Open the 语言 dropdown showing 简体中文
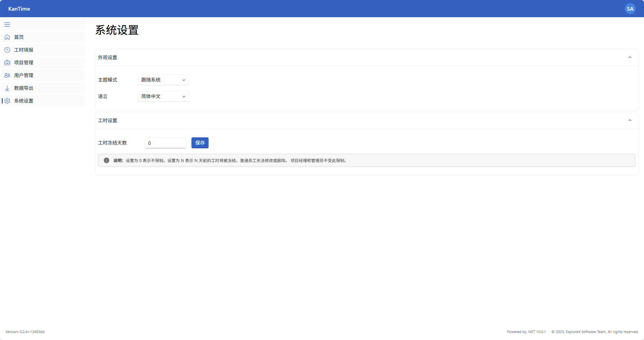Viewport: 644px width, 340px height. (163, 96)
